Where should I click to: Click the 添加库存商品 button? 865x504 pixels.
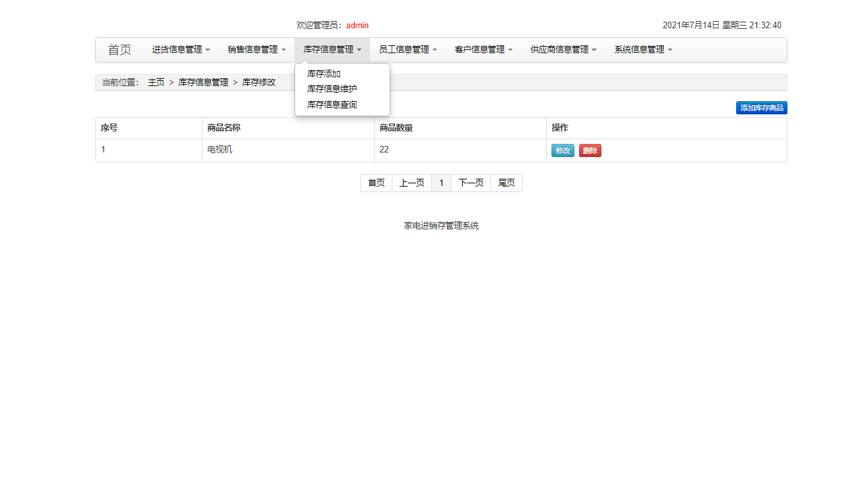click(760, 107)
